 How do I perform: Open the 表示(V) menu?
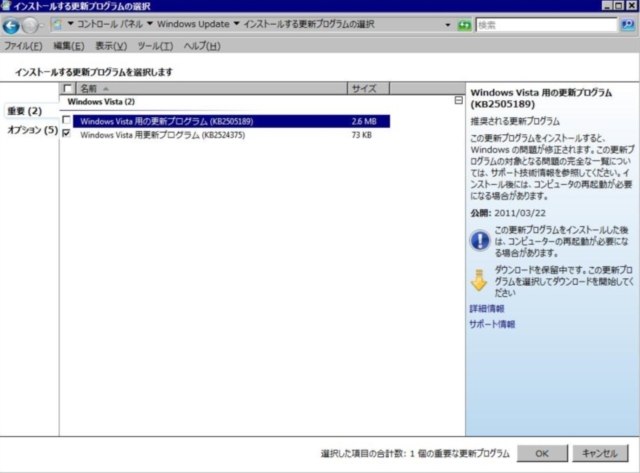111,46
